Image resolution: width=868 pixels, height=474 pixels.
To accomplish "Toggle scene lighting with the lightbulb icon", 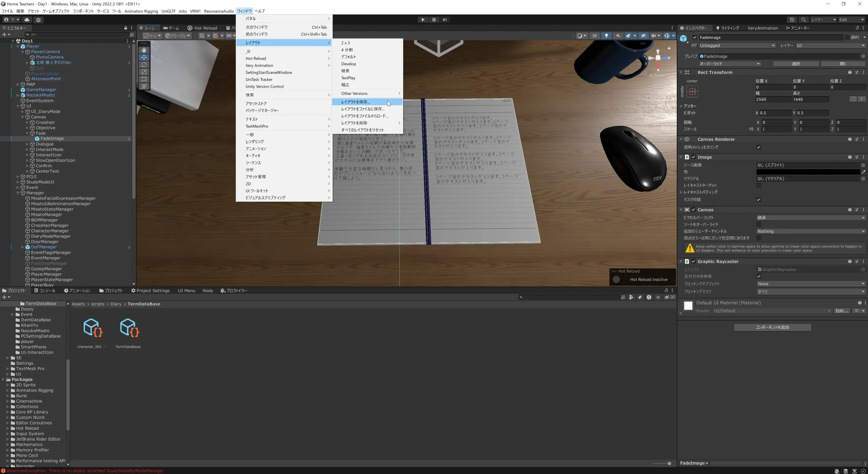I will coord(606,36).
